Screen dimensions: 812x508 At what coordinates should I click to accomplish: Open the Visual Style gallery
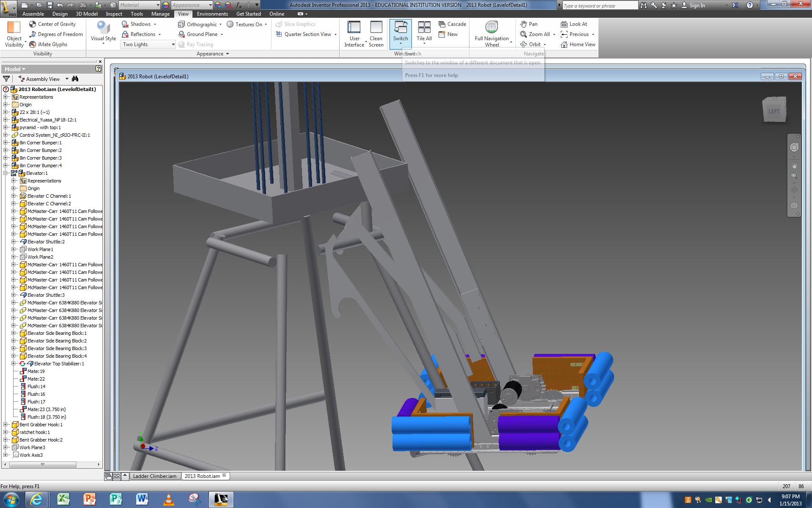[x=103, y=33]
